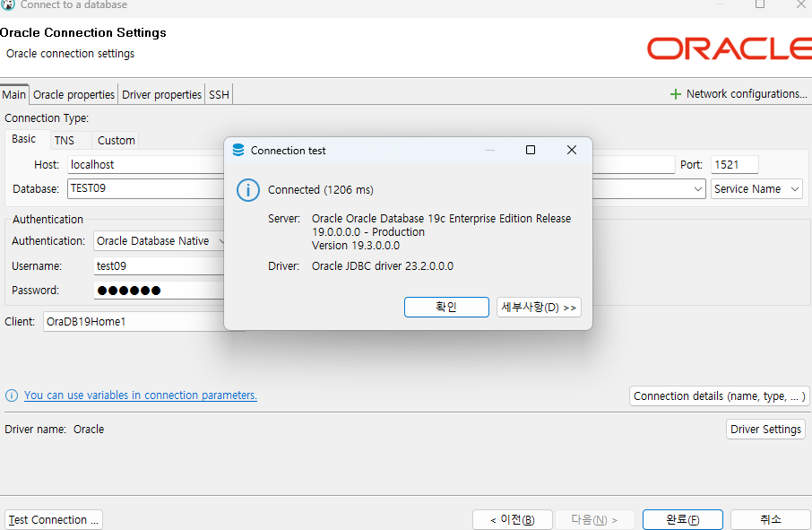The width and height of the screenshot is (812, 530).
Task: Click the Version 19.3.0.0.0 text
Action: pos(356,246)
